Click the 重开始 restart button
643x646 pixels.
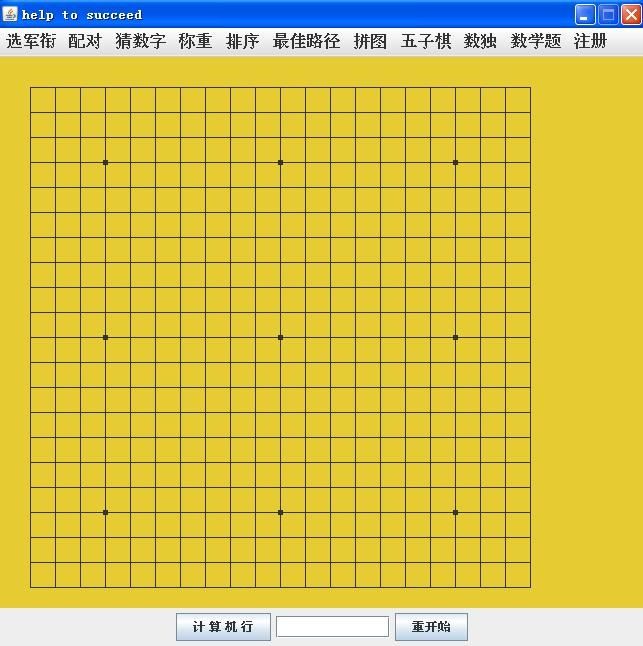point(431,627)
